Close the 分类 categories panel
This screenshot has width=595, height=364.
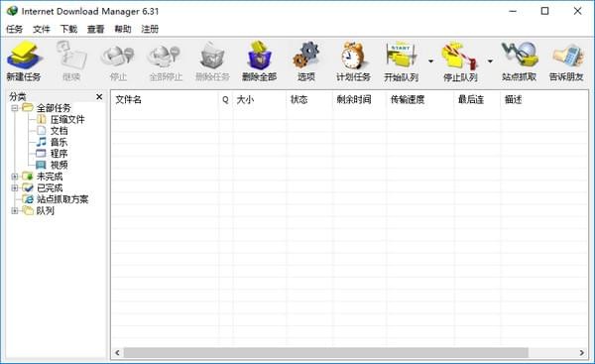tap(99, 97)
